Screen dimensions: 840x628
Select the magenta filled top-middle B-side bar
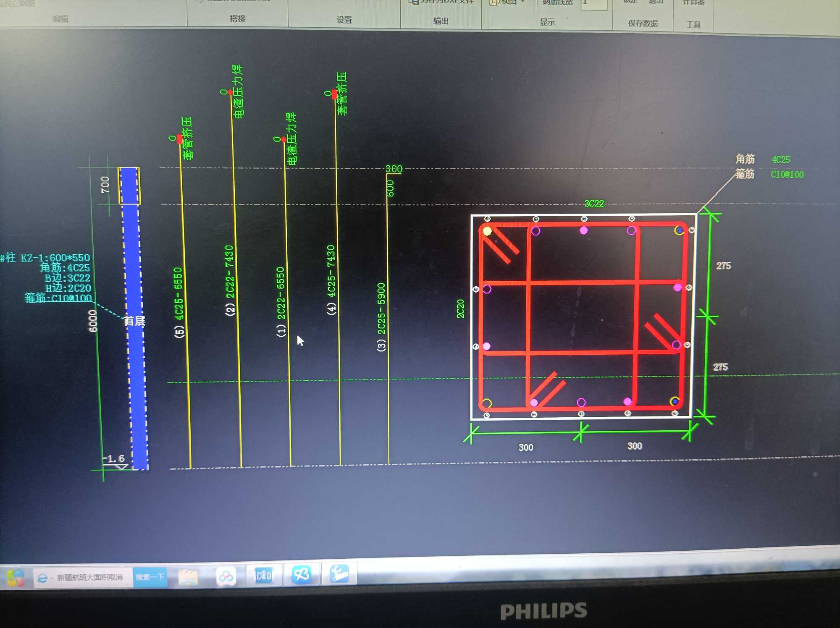(x=583, y=230)
